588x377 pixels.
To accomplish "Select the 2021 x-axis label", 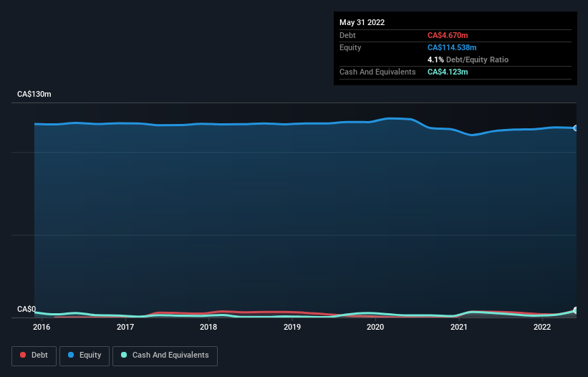I will pos(459,327).
